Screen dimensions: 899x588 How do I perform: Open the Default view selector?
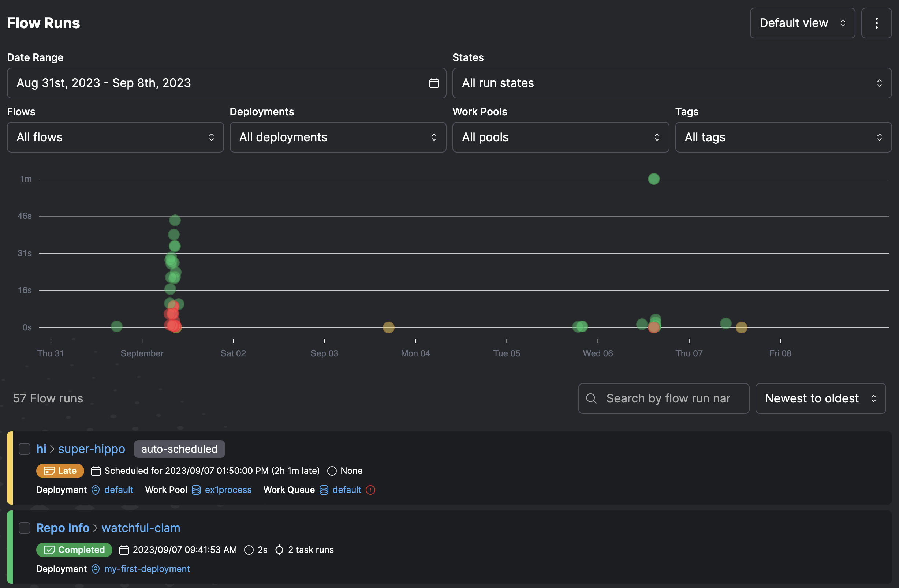pos(802,23)
